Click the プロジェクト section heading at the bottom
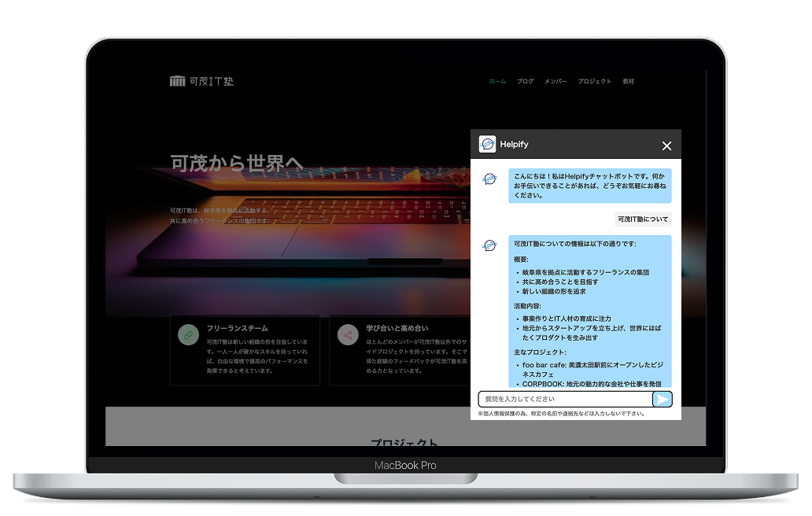The width and height of the screenshot is (812, 516). pos(405,441)
